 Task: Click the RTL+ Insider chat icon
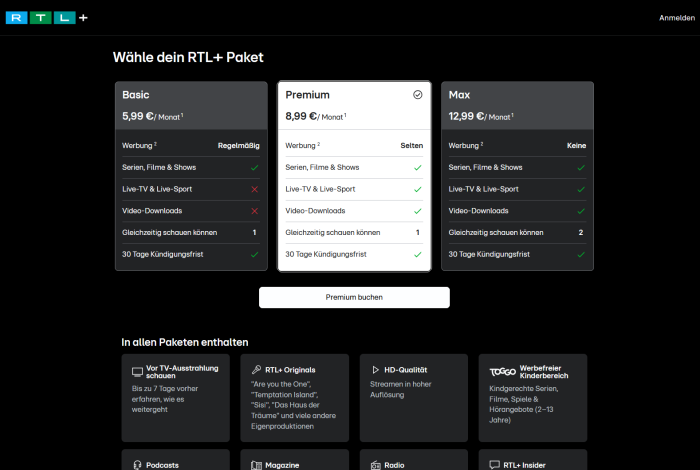pyautogui.click(x=494, y=465)
